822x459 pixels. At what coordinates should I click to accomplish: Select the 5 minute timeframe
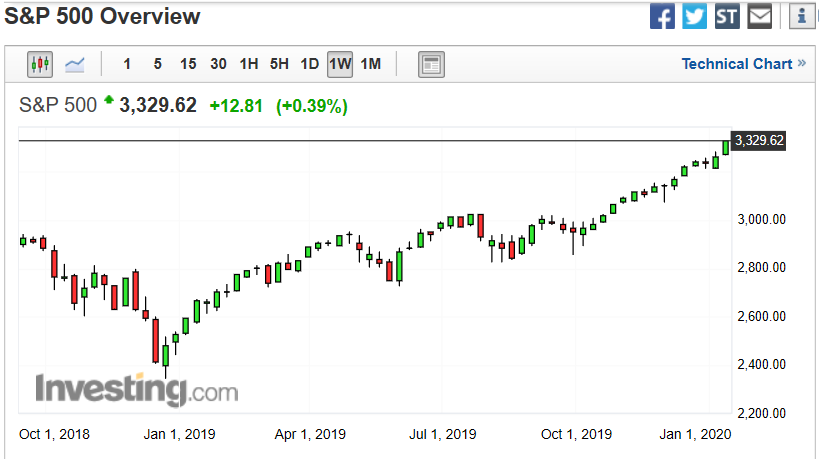click(157, 65)
